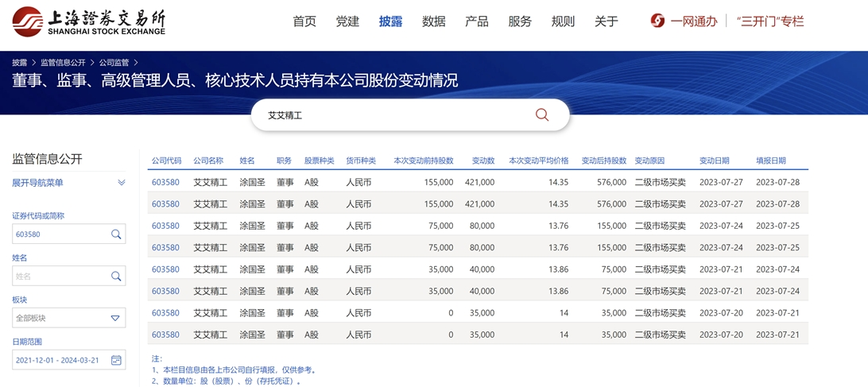868x387 pixels.
Task: Click the 变动日期 column header
Action: point(714,161)
